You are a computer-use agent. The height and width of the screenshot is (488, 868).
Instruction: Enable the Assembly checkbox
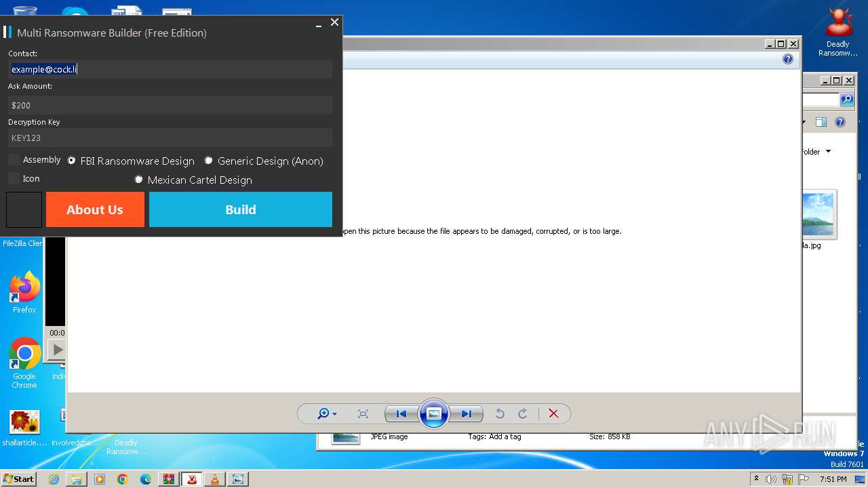14,159
